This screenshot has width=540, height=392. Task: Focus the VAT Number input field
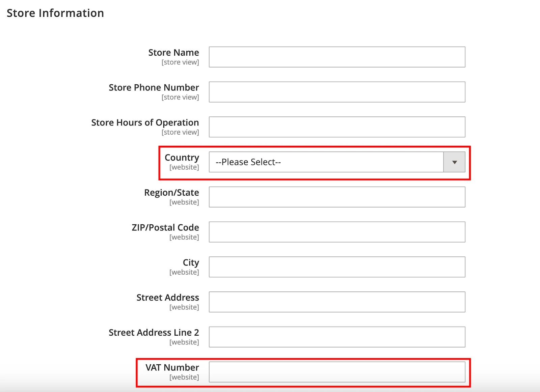click(337, 372)
